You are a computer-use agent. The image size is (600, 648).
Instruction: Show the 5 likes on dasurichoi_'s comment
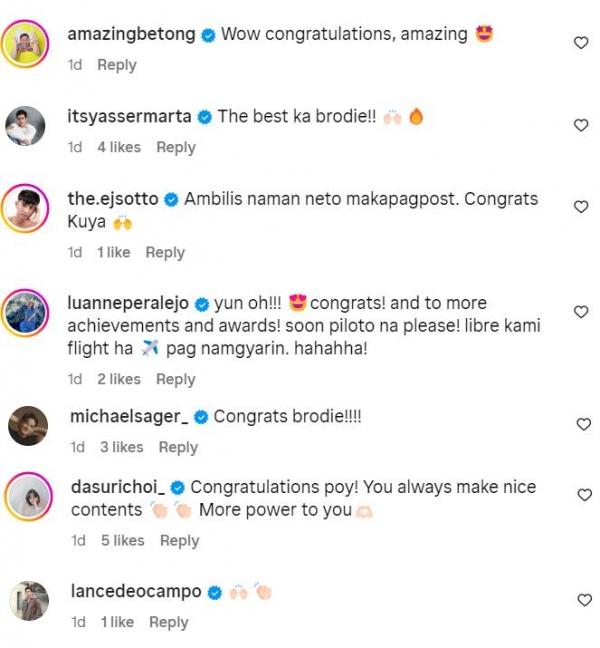coord(123,541)
